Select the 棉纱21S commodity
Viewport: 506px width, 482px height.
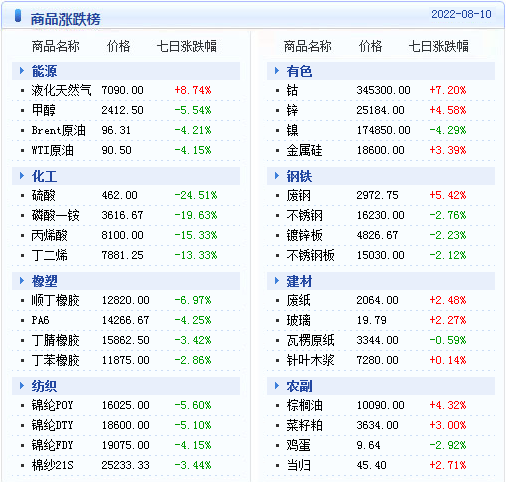pos(53,465)
